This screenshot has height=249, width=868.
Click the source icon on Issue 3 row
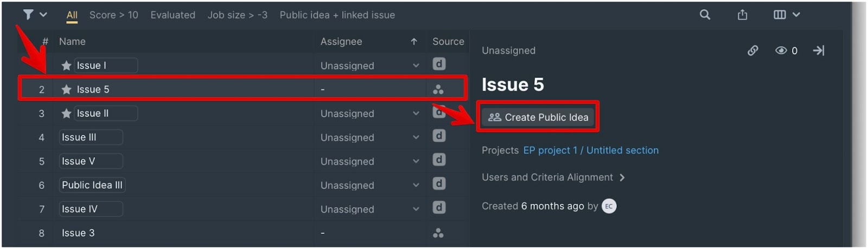pyautogui.click(x=438, y=233)
